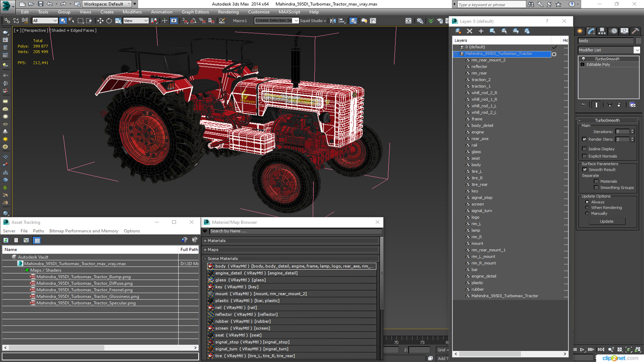
Task: Select the When Rendering update option
Action: click(x=587, y=207)
